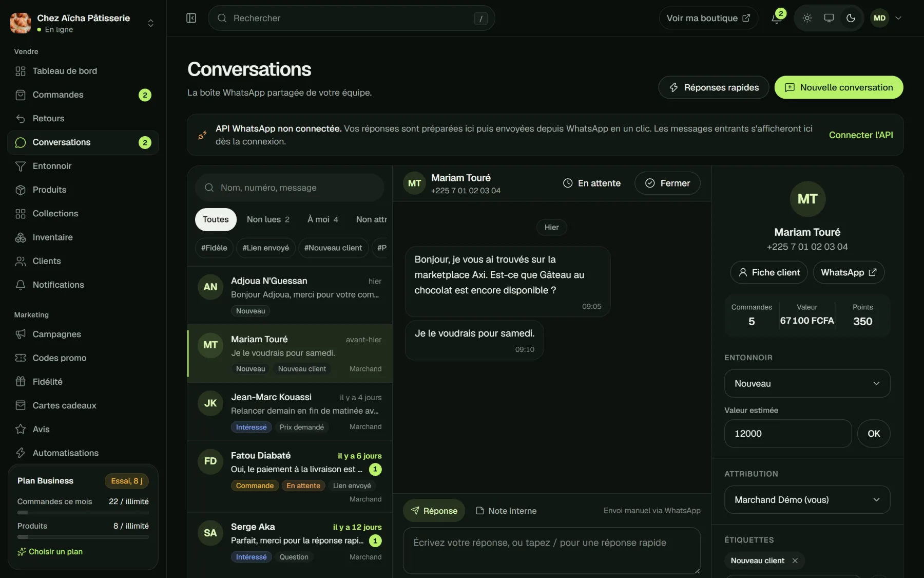Viewport: 924px width, 578px height.
Task: Click Commandes ce mois usage bar
Action: click(83, 512)
